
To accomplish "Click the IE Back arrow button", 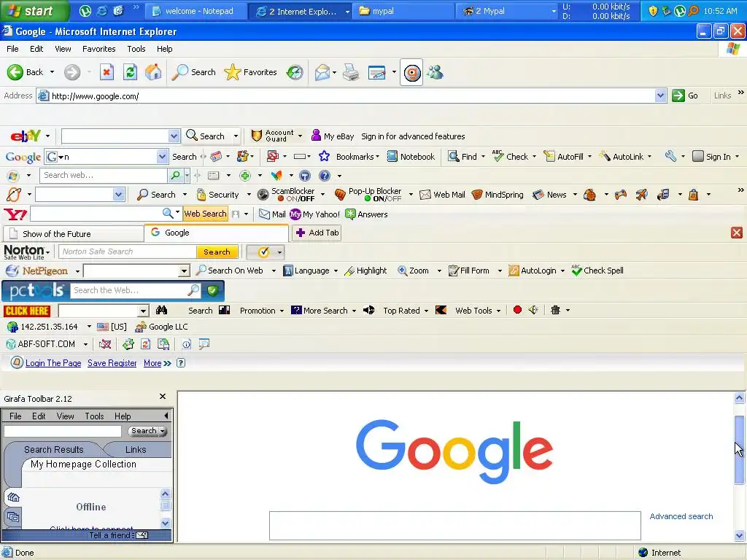I will 15,72.
